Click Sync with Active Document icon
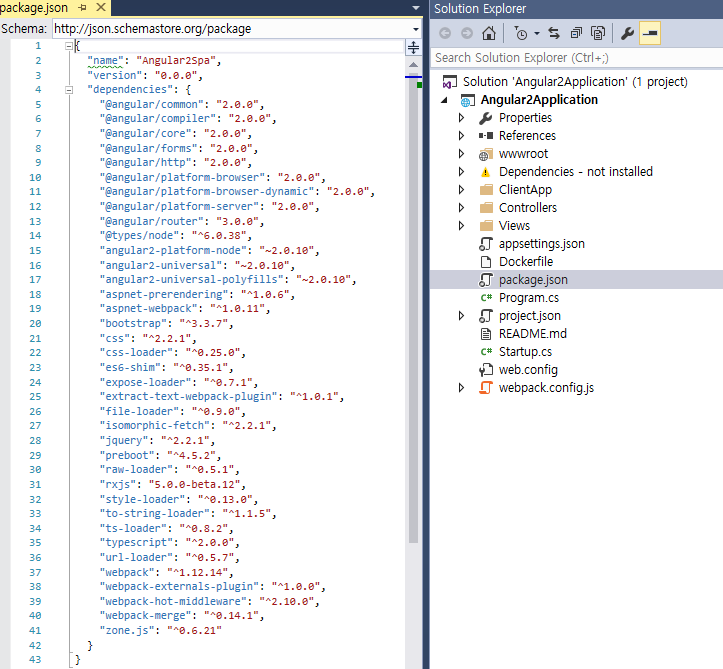 click(x=554, y=33)
